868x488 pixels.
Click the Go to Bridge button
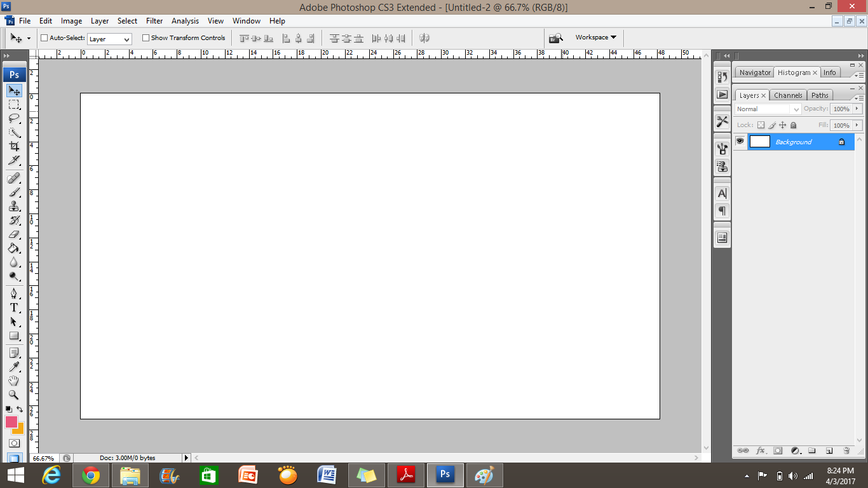(x=555, y=37)
